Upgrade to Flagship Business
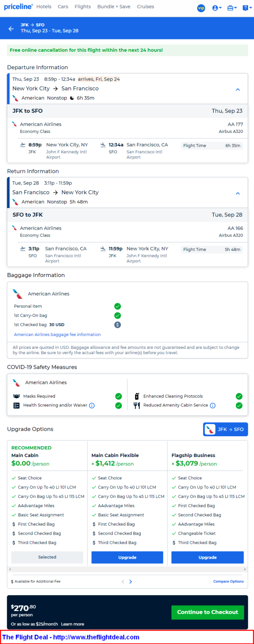The image size is (254, 644). (x=207, y=557)
